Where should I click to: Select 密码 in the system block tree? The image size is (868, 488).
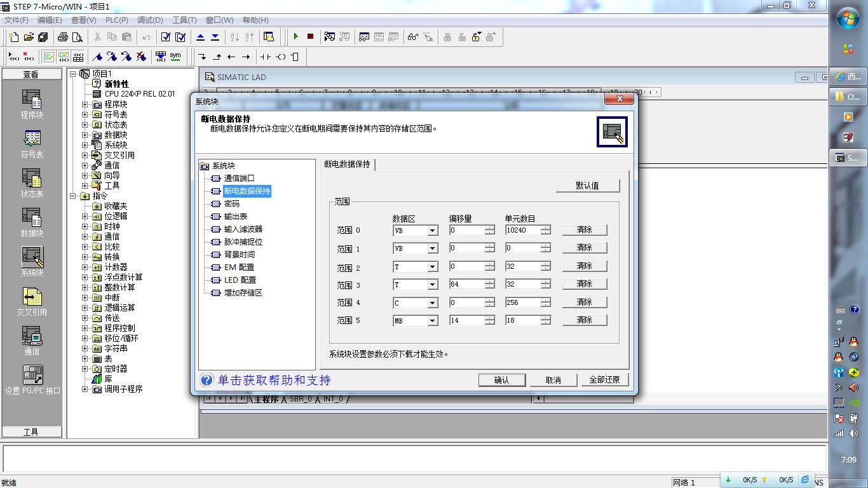(x=231, y=204)
